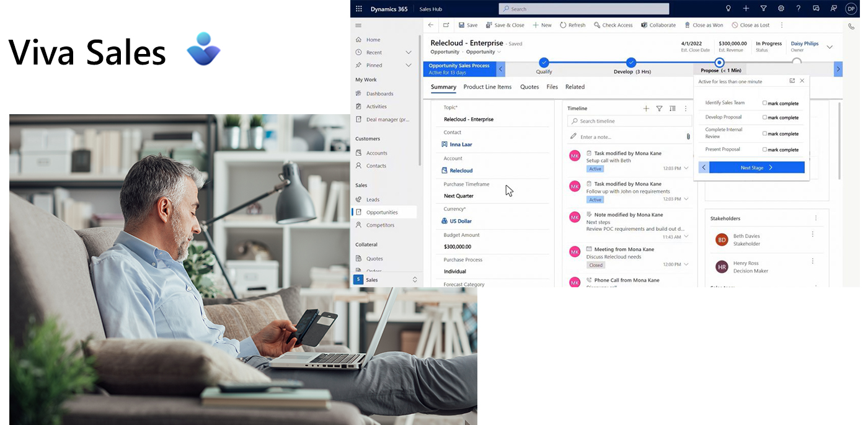
Task: Open Beth Davies row options ellipsis
Action: pos(813,235)
